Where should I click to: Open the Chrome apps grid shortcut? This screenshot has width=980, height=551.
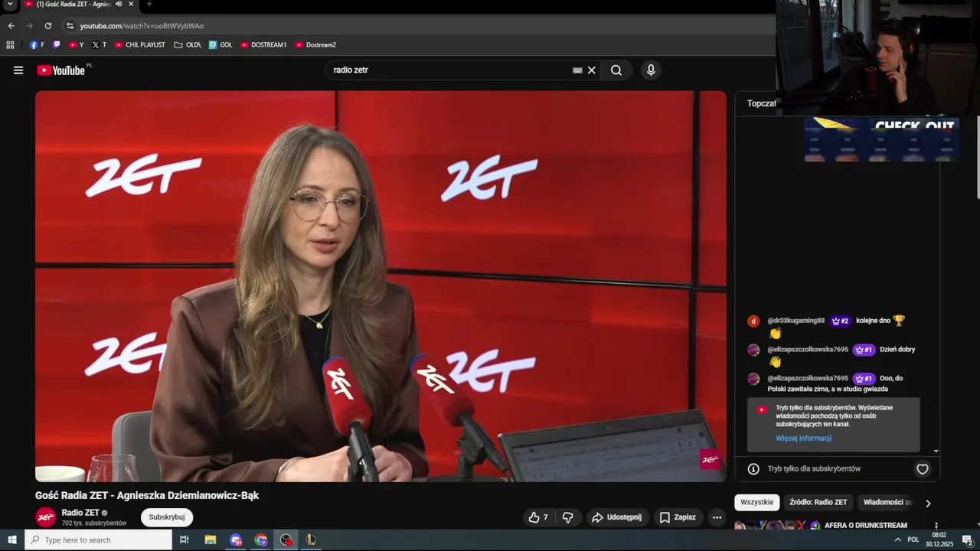click(10, 45)
